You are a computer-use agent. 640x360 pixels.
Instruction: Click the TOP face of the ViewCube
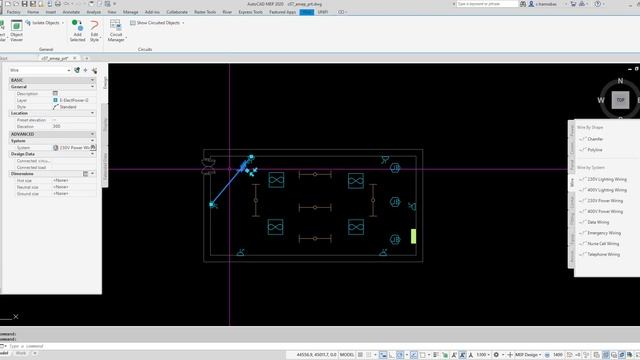[620, 100]
